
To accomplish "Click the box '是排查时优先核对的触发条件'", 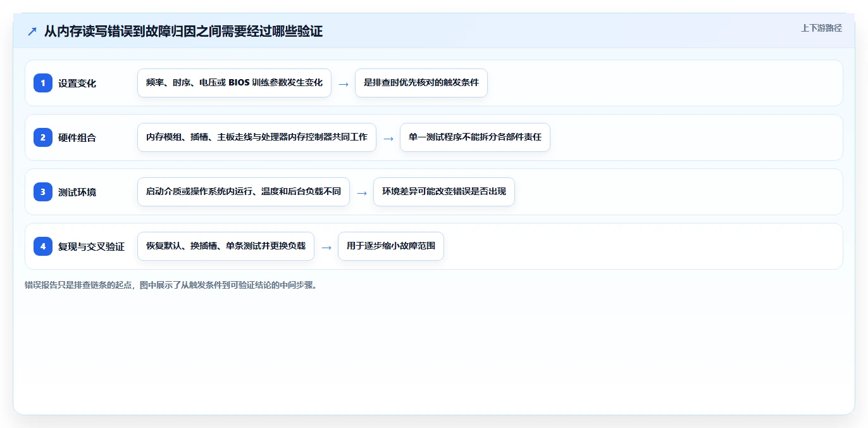I will [421, 83].
